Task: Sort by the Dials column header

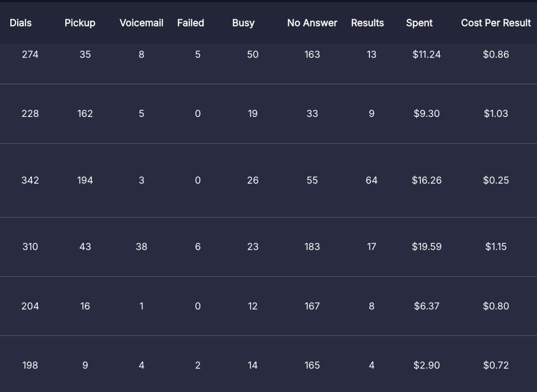Action: [21, 23]
